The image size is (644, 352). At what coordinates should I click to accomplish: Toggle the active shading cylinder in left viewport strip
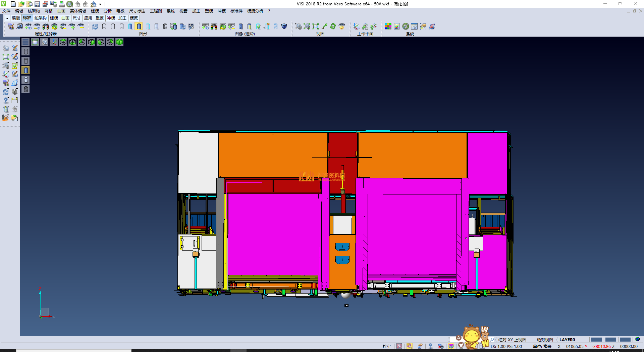(26, 70)
